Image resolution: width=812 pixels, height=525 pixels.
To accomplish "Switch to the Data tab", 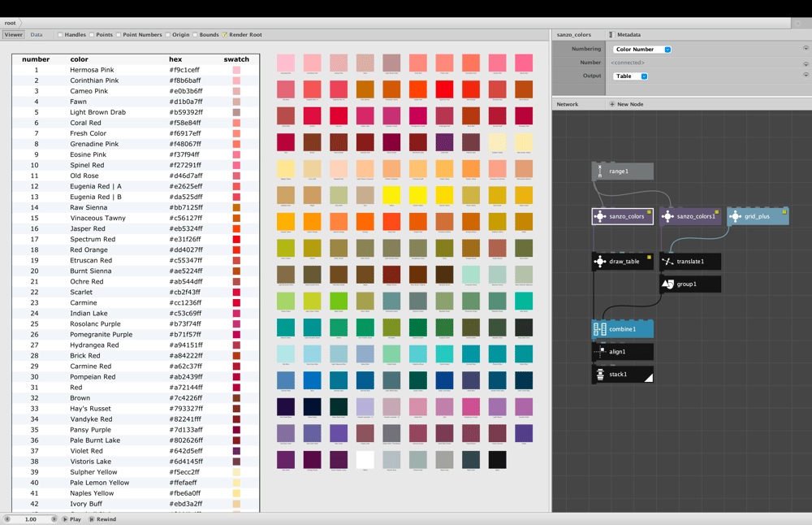I will point(37,35).
